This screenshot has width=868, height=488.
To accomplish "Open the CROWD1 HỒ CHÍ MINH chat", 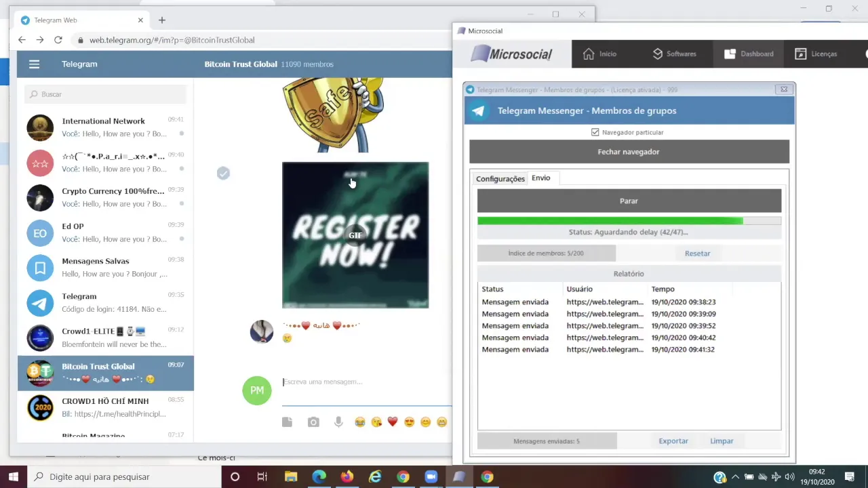I will (x=106, y=408).
